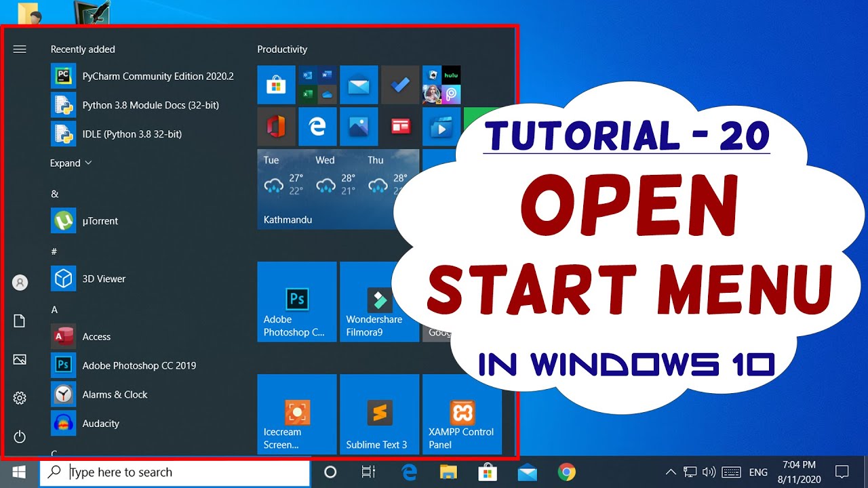Open Edge from the taskbar
This screenshot has height=488, width=868.
coord(410,472)
